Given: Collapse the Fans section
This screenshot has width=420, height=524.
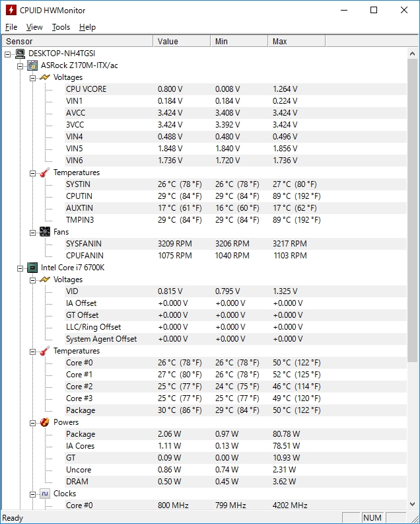Looking at the screenshot, I should 32,232.
